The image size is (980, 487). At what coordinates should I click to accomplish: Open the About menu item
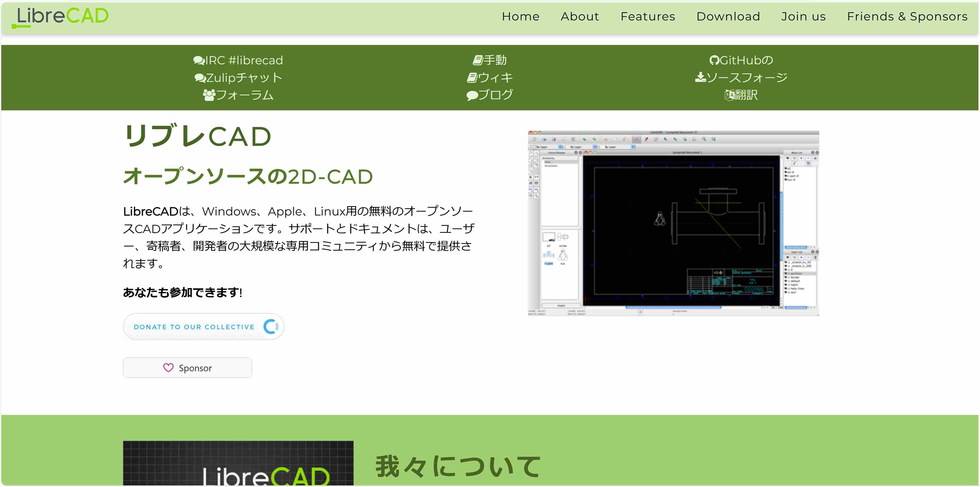[580, 16]
